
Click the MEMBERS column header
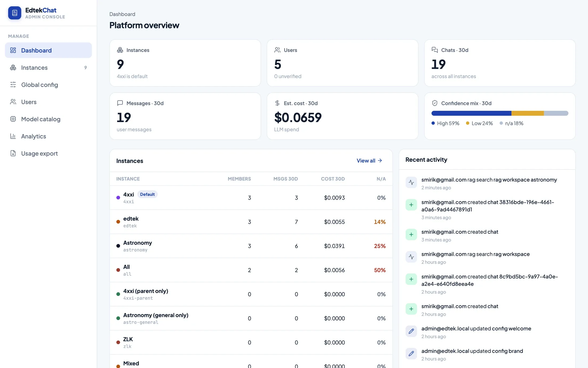239,179
